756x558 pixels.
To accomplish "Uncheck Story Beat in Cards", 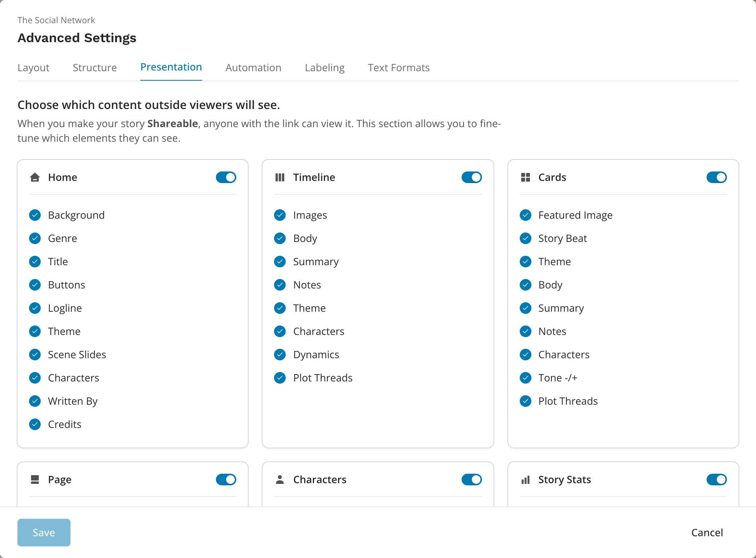I will [x=526, y=238].
